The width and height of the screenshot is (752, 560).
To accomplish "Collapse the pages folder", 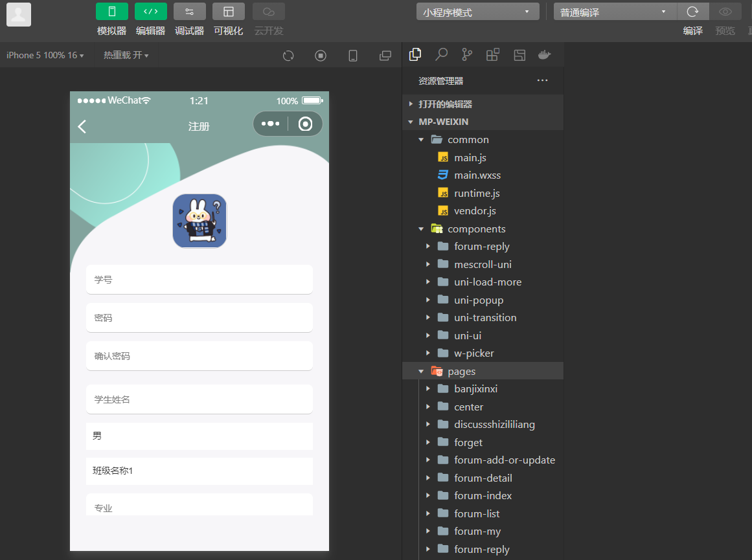I will coord(483,371).
